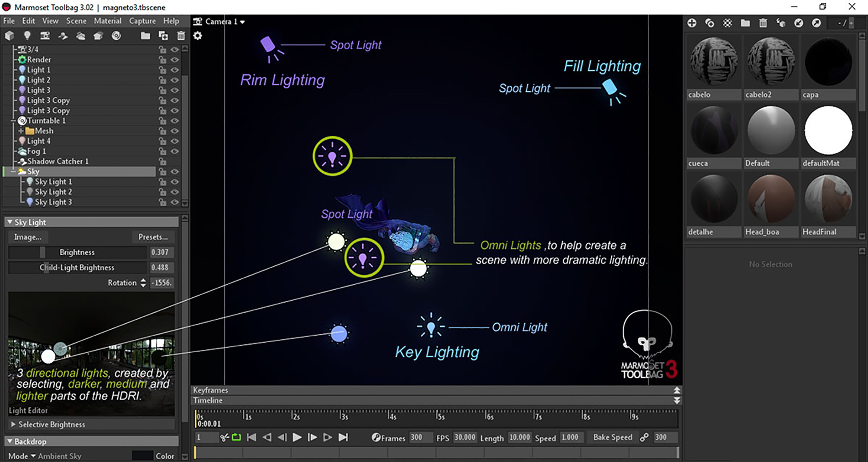Click the FPS value field
The image size is (868, 462).
[x=464, y=437]
